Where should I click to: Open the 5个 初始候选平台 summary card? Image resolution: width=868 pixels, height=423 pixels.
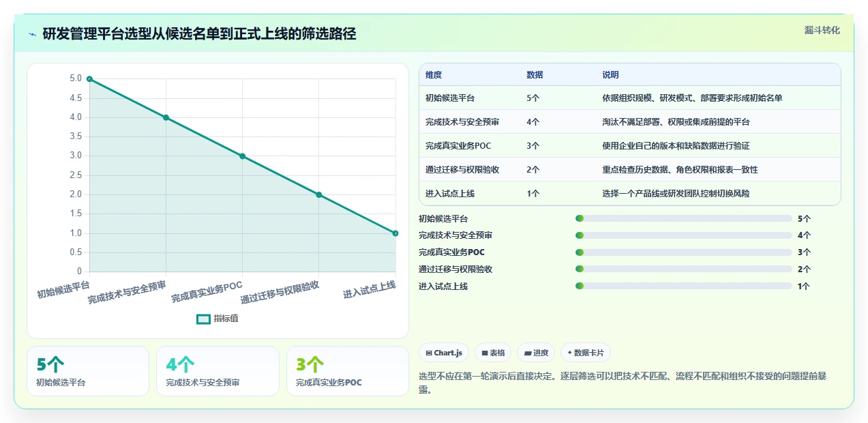click(x=88, y=371)
